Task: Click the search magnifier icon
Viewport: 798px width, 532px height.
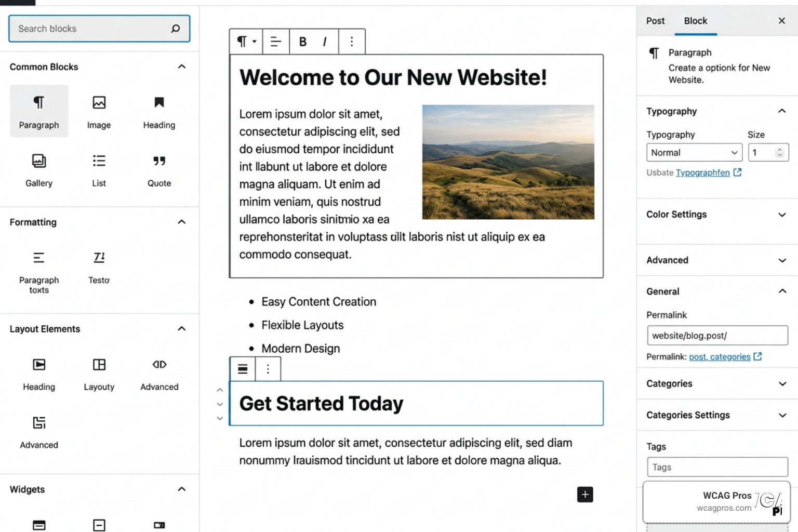Action: 176,29
